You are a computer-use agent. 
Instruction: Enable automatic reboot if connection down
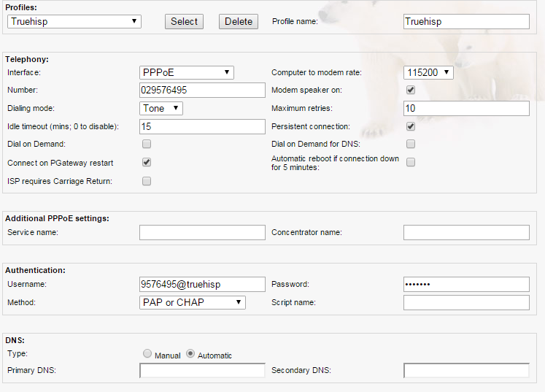pos(411,162)
